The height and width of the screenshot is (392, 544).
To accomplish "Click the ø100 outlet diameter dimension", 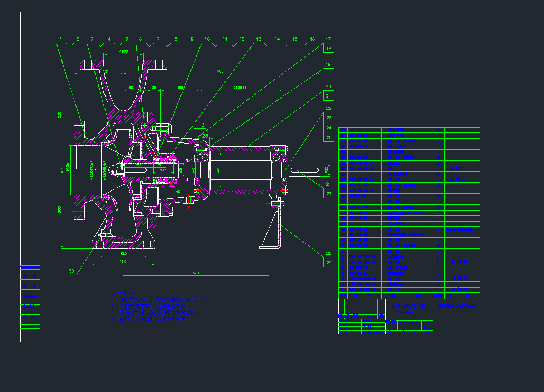I will 123,51.
